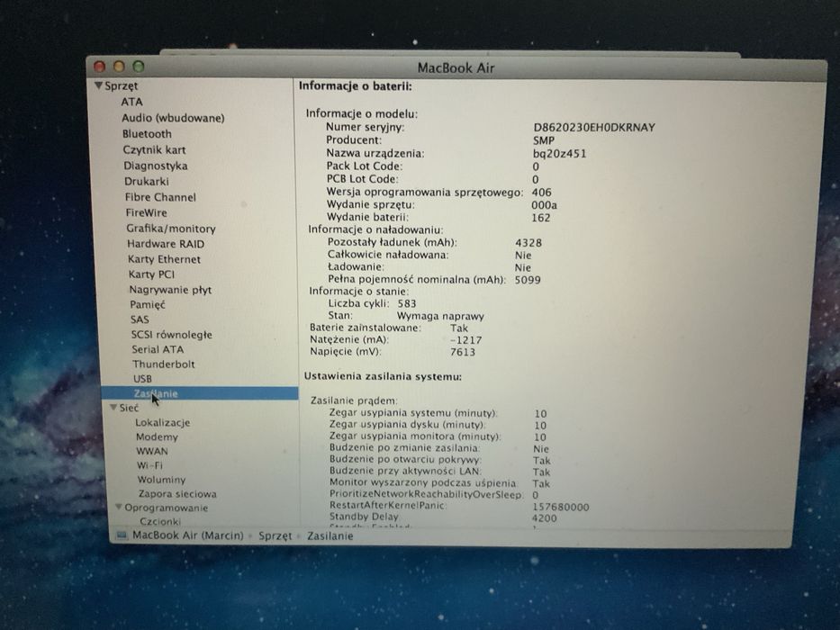Screen dimensions: 840x630
Task: Select Hardware RAID in the sidebar
Action: point(166,244)
